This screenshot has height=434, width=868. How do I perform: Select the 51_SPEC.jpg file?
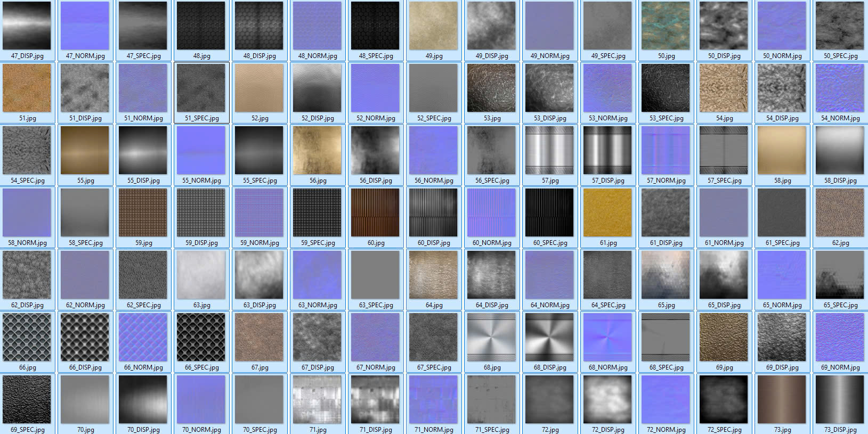pyautogui.click(x=201, y=88)
